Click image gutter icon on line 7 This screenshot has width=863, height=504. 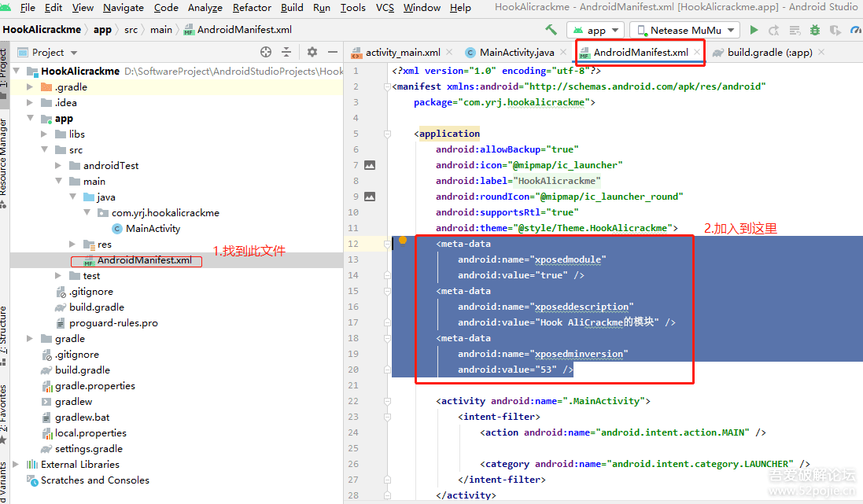(x=370, y=165)
